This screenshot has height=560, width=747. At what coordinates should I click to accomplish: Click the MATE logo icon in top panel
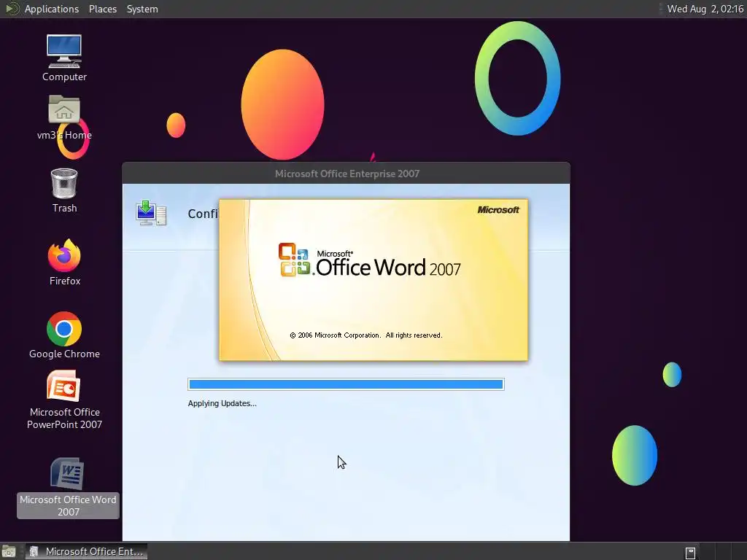[12, 9]
